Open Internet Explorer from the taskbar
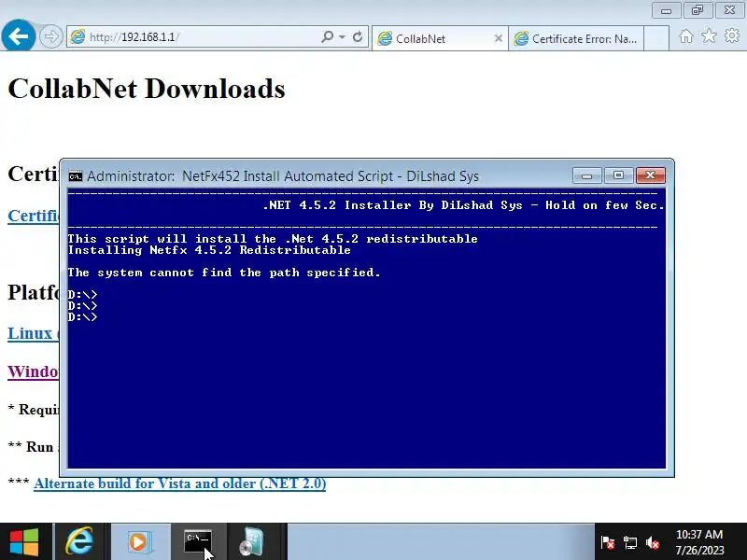The image size is (747, 560). click(x=79, y=542)
